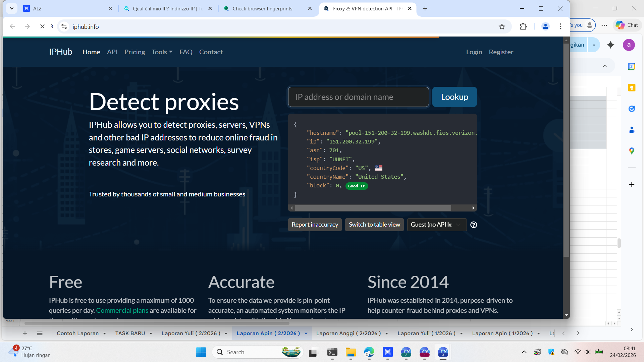Open the Pricing menu item
Viewport: 644px width, 362px height.
pyautogui.click(x=135, y=52)
